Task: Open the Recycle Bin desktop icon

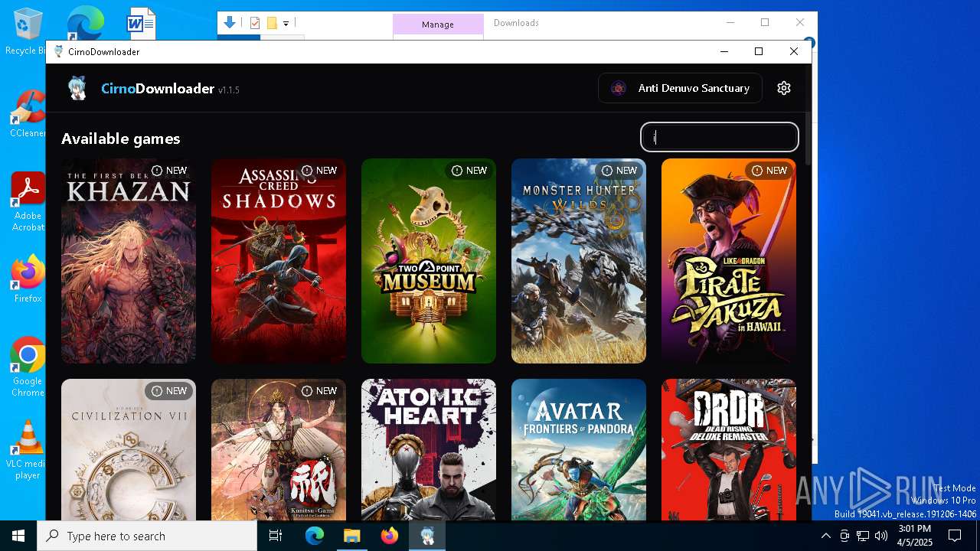Action: pos(28,31)
